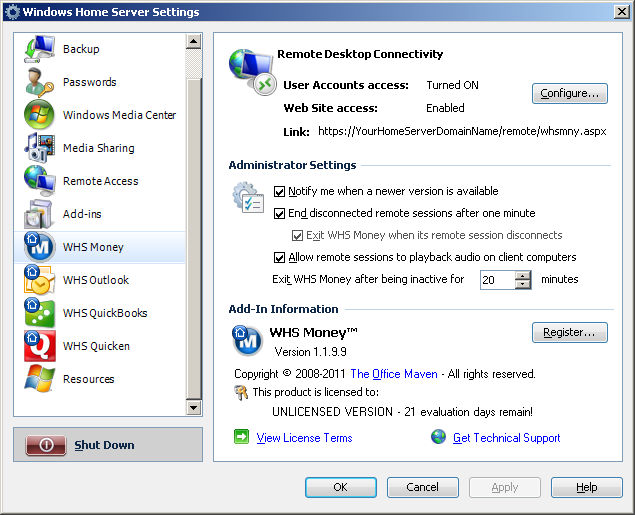The height and width of the screenshot is (515, 635).
Task: Open the Add-ins settings page
Action: coord(100,214)
